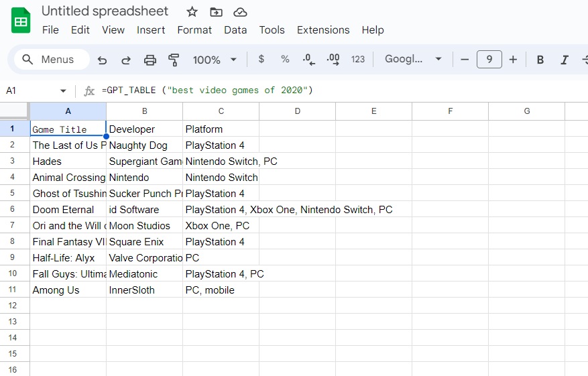Open the File menu
Viewport: 588px width, 376px height.
pyautogui.click(x=50, y=30)
